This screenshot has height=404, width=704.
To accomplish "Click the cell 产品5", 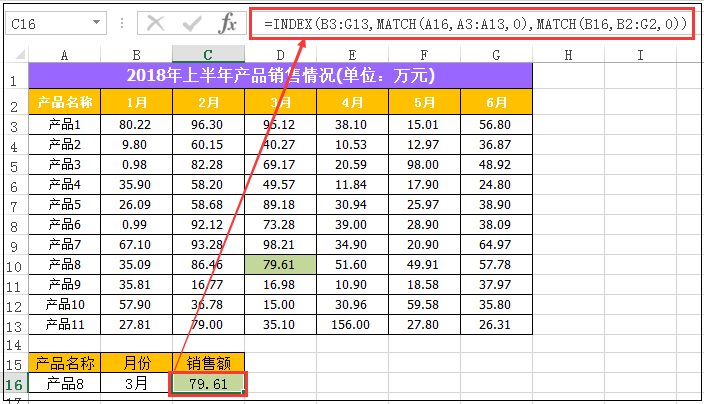I will [65, 204].
